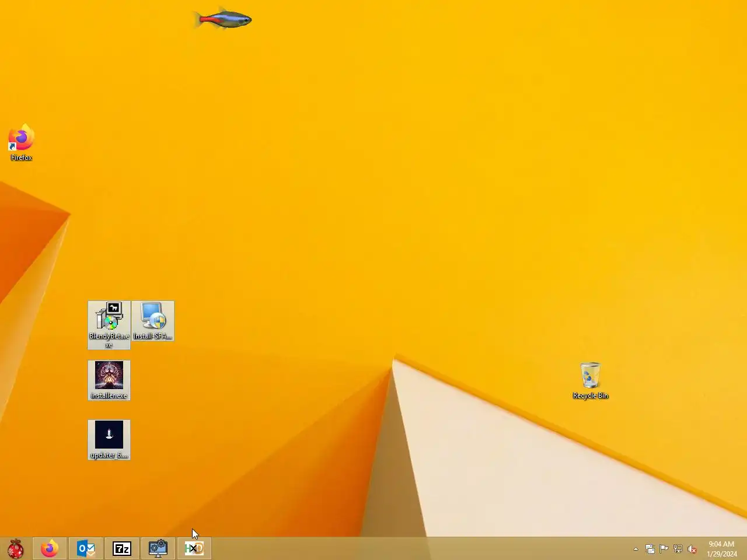Select the Install-SFA desktop icon
The width and height of the screenshot is (747, 560).
pyautogui.click(x=153, y=321)
